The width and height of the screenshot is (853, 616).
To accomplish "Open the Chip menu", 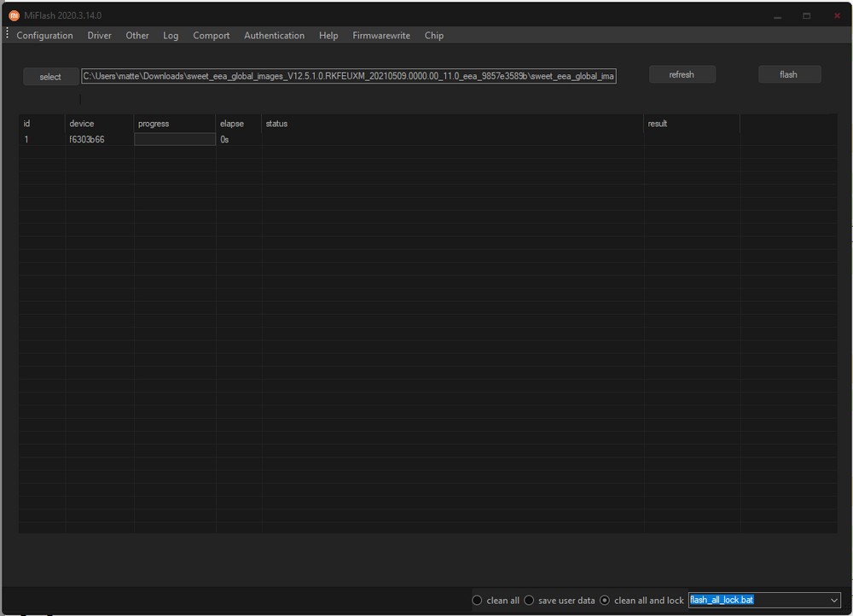I will coord(433,36).
